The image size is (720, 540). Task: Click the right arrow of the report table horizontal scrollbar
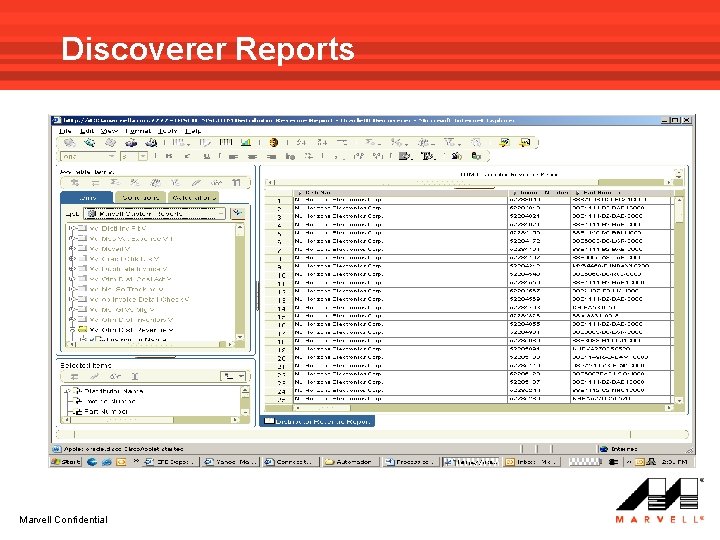pos(669,408)
